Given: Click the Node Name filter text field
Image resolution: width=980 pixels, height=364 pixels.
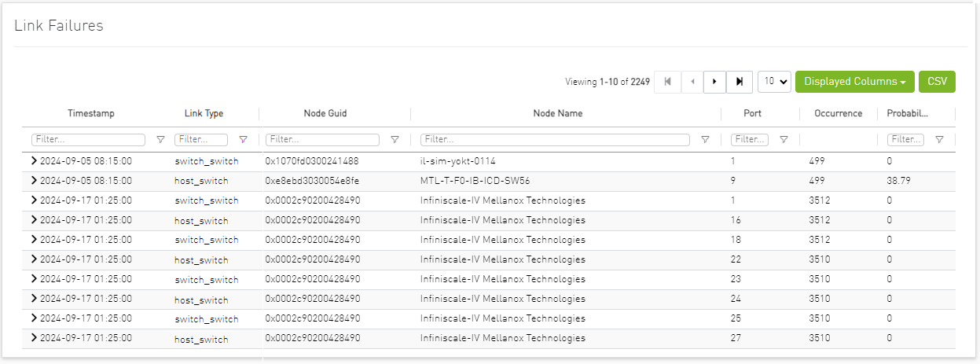Looking at the screenshot, I should (x=555, y=140).
